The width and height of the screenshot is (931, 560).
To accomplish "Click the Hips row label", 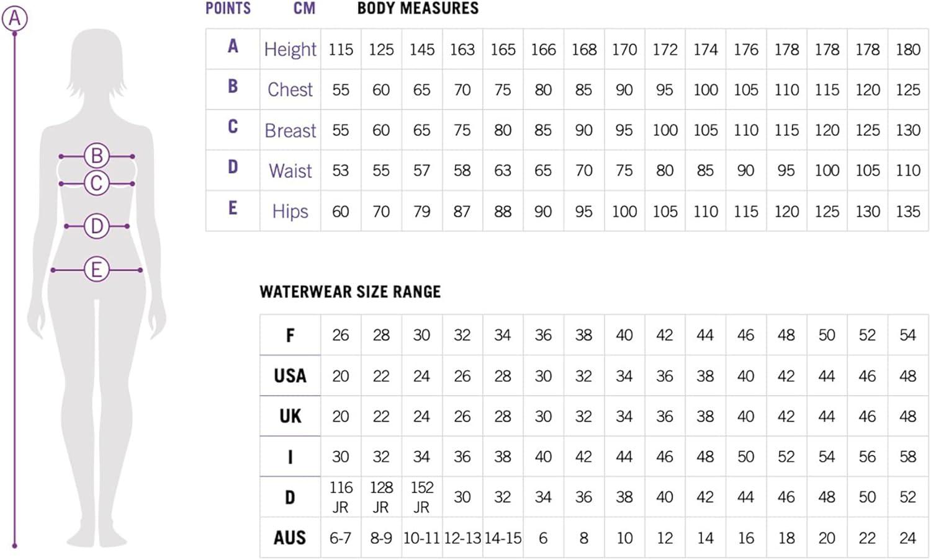I will click(x=290, y=211).
